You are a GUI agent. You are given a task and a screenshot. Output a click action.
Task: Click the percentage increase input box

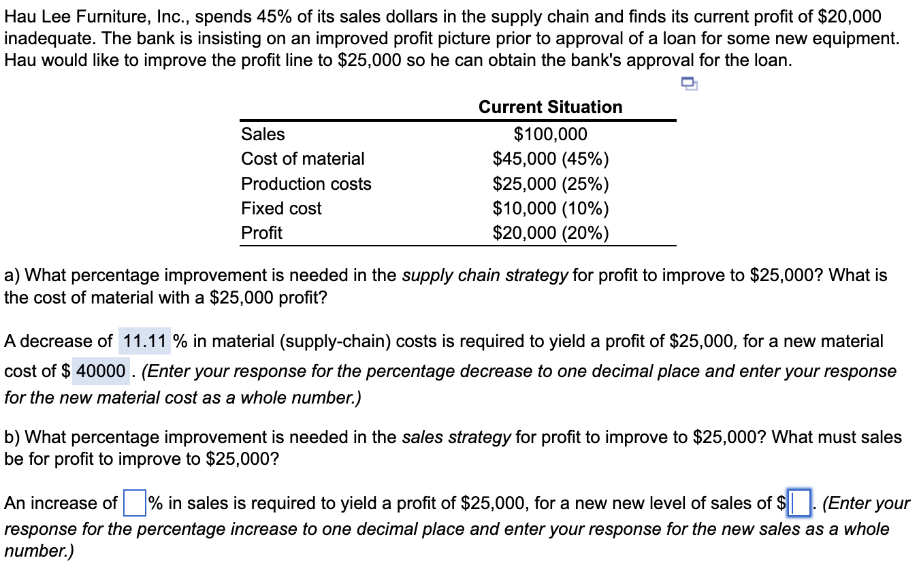coord(133,504)
